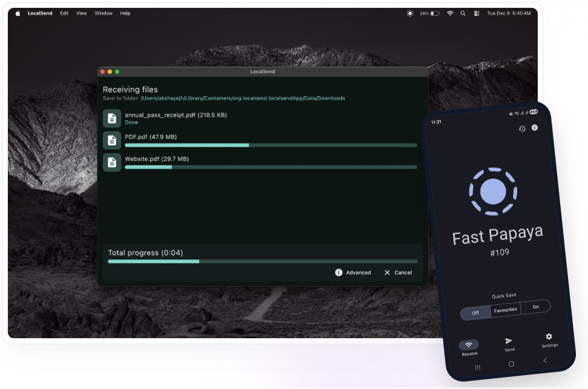Open the Edit menu

pyautogui.click(x=64, y=13)
